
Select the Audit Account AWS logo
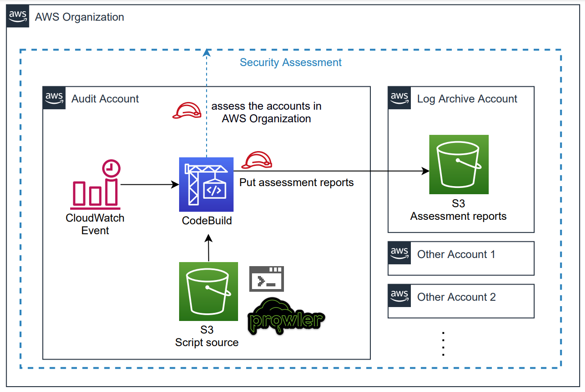[x=54, y=98]
